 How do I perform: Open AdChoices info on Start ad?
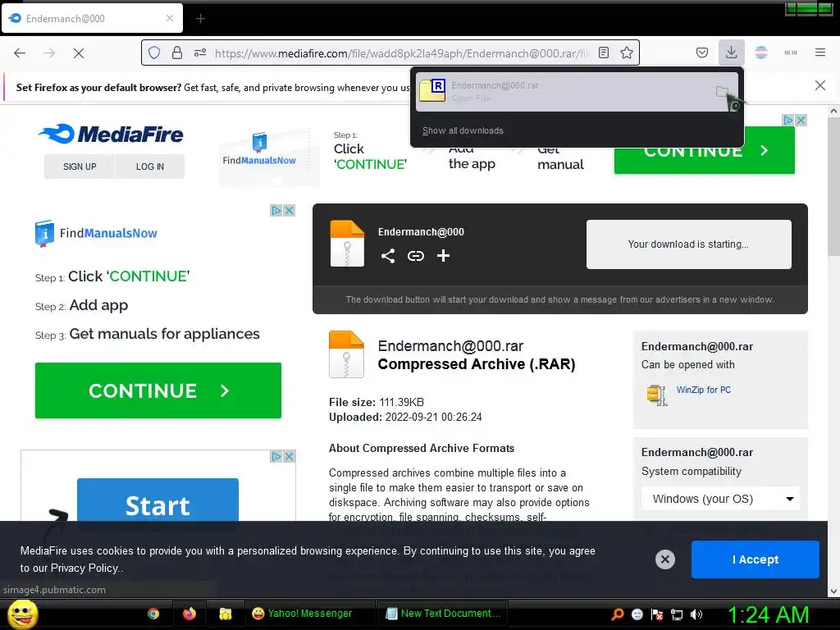tap(276, 456)
